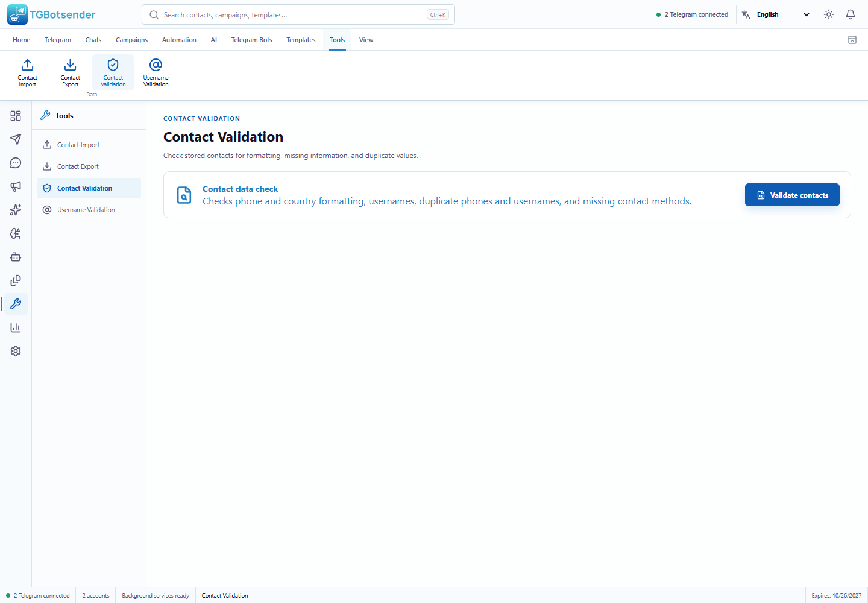The image size is (868, 603).
Task: Select Contact Validation in the ribbon toolbar
Action: (x=113, y=72)
